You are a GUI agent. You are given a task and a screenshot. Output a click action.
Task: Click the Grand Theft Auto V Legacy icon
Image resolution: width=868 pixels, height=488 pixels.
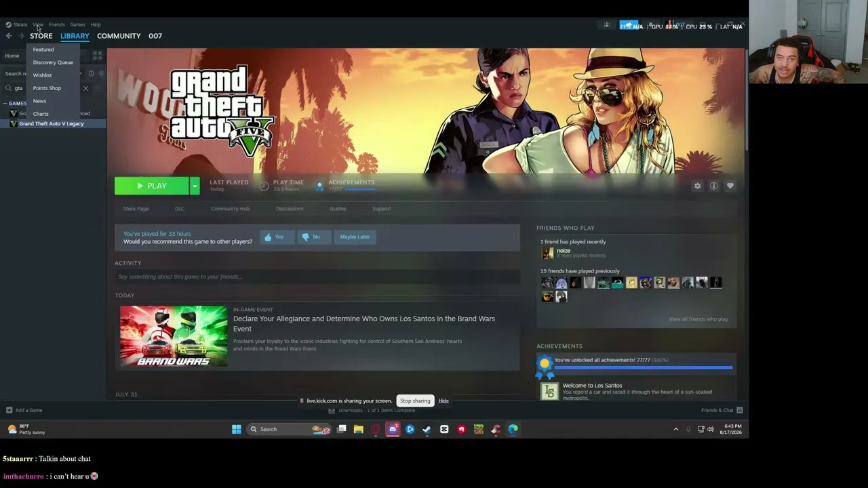[x=13, y=124]
